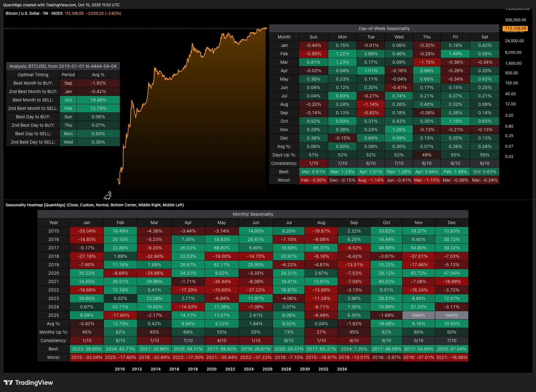
Task: Click the NaN% cell for November 2025
Action: coord(418,315)
